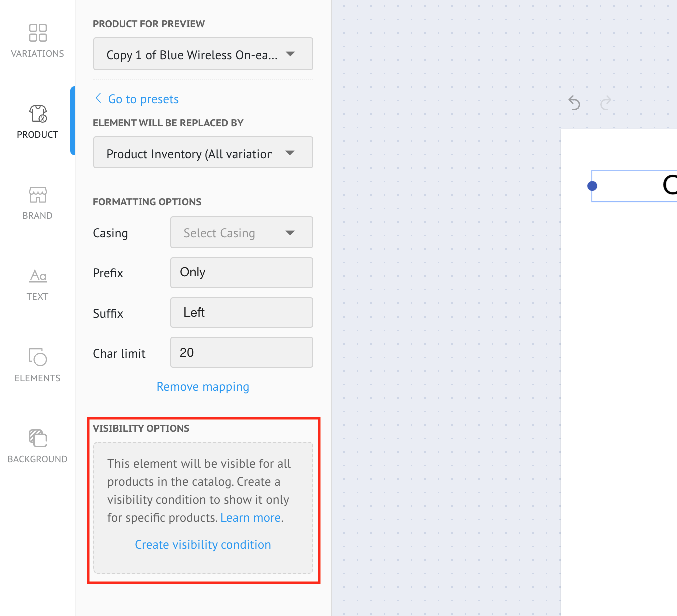The image size is (677, 616).
Task: Open the Learn more link
Action: click(x=250, y=518)
